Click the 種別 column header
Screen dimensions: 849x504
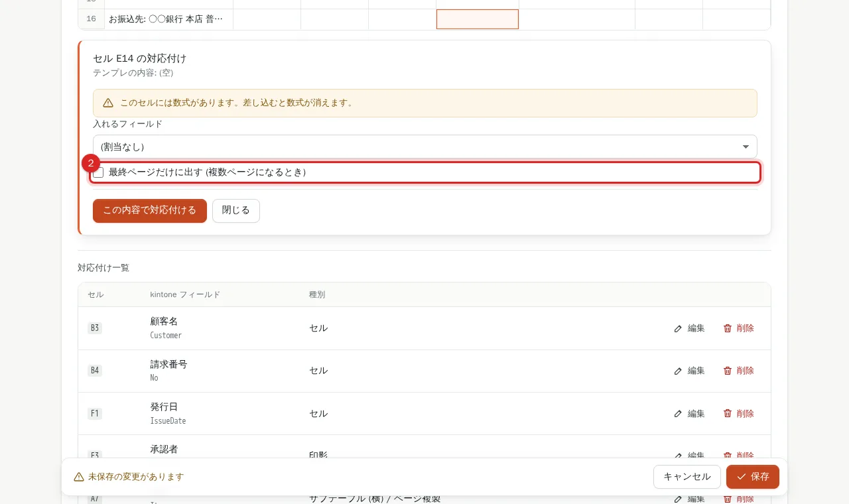[317, 294]
